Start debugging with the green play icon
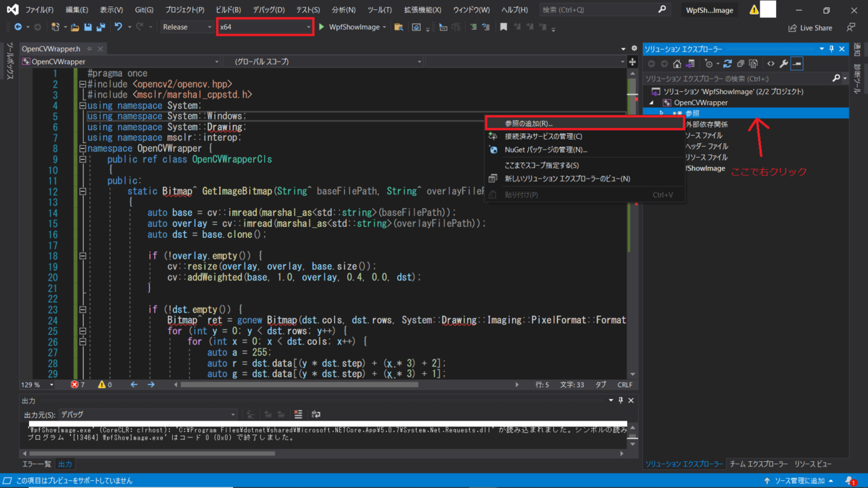The height and width of the screenshot is (488, 868). tap(323, 27)
